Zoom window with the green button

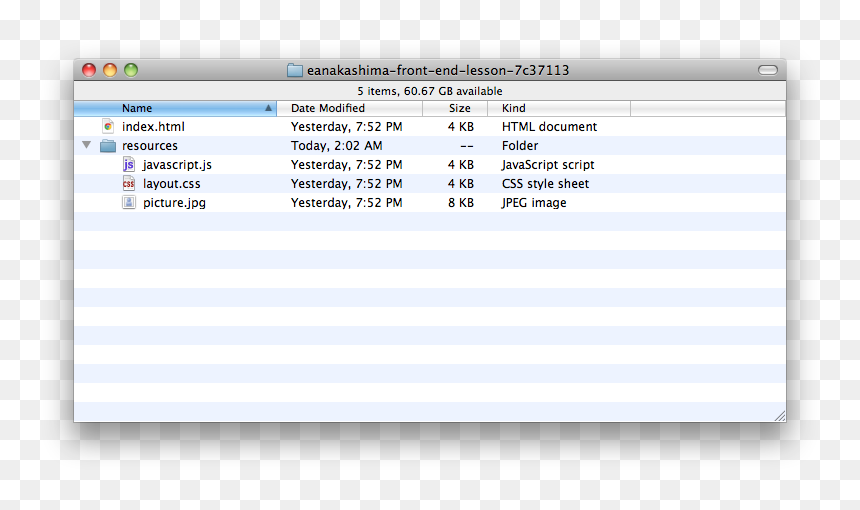[131, 70]
